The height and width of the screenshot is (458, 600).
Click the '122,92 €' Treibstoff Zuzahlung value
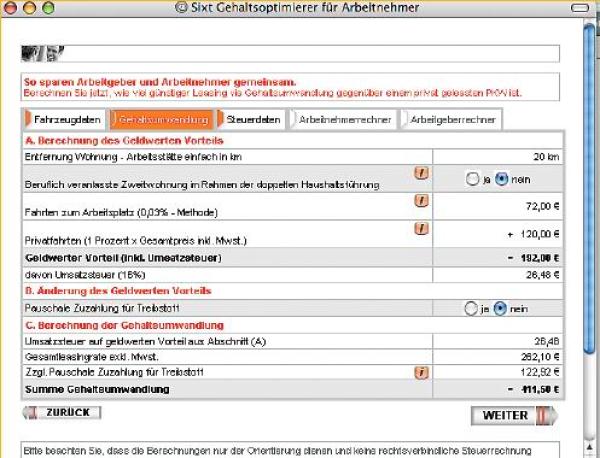[540, 372]
